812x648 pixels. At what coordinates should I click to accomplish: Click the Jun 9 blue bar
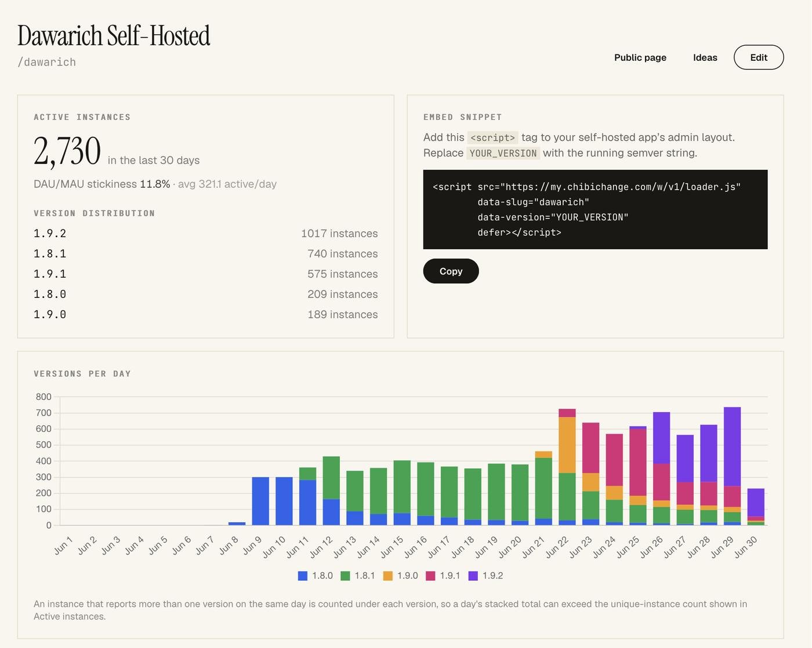[x=260, y=501]
